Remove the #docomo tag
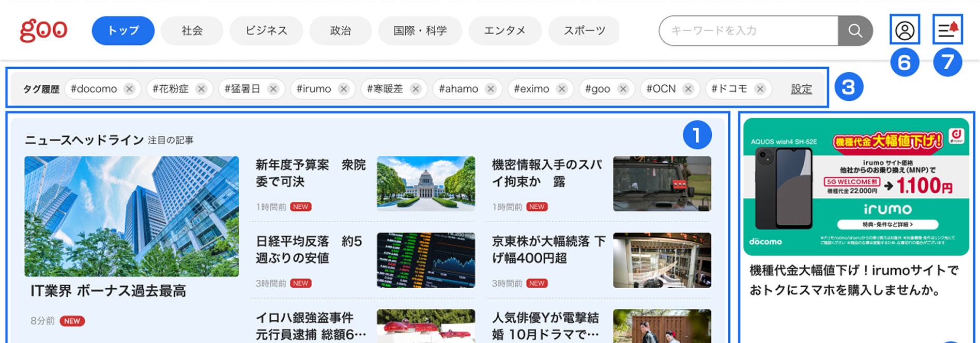Viewport: 980px width, 343px height. pos(130,89)
